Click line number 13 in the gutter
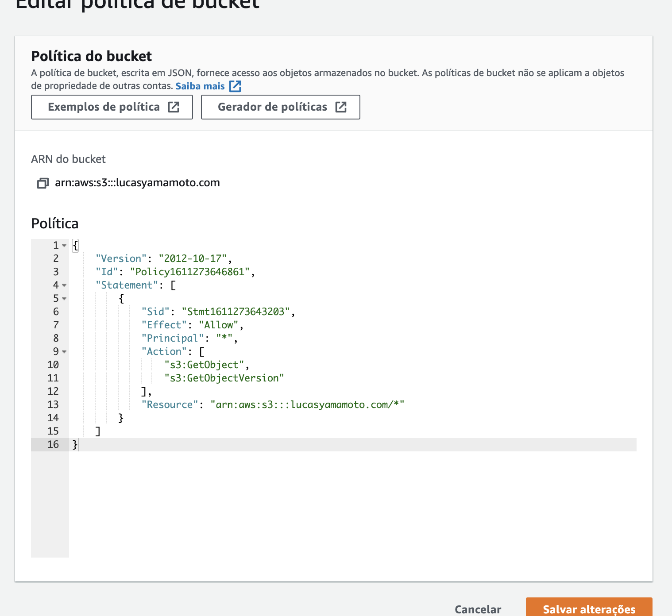672x616 pixels. [53, 404]
